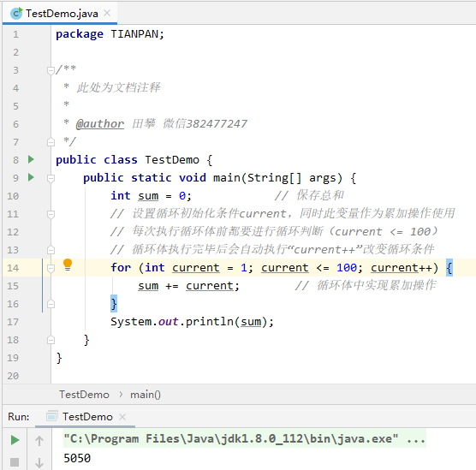The image size is (476, 470).
Task: Toggle fold marker at comment line 13
Action: pos(51,250)
